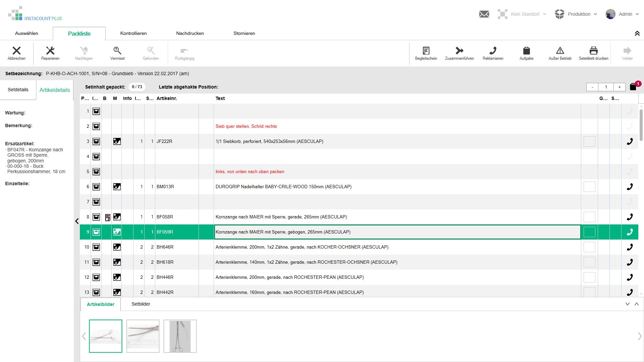The height and width of the screenshot is (362, 644).
Task: Select Außer Betrieb warning icon
Action: coord(559,51)
